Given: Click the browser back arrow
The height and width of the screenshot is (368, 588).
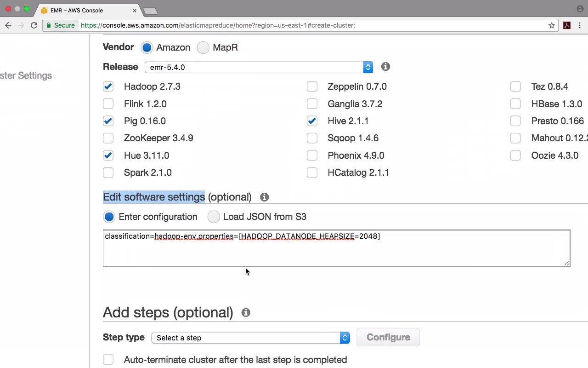Looking at the screenshot, I should click(8, 25).
